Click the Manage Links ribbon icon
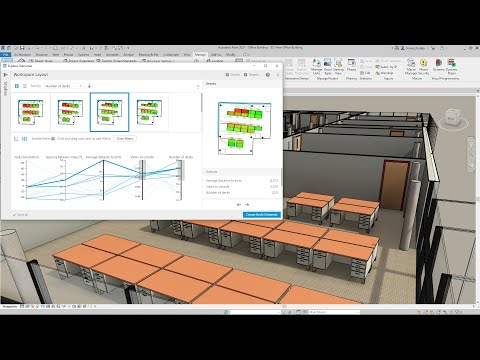 click(x=316, y=66)
